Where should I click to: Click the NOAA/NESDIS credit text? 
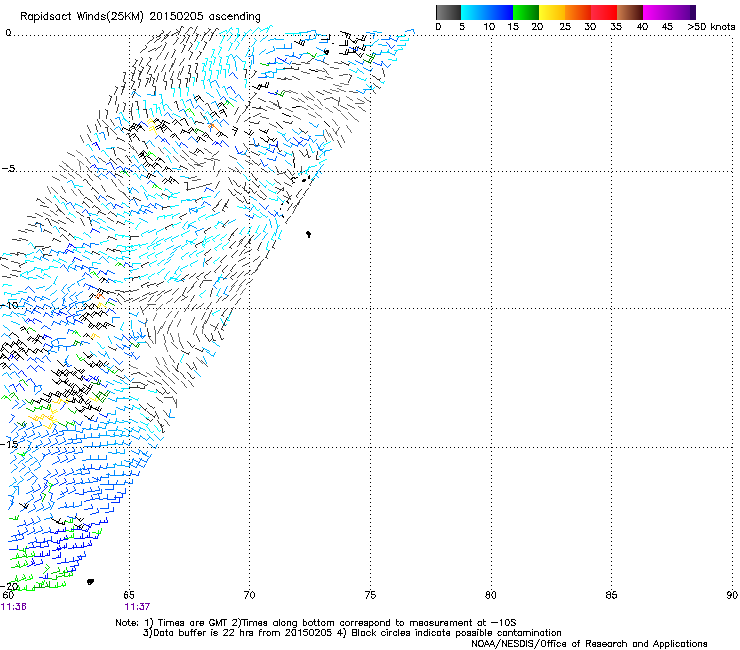(589, 644)
